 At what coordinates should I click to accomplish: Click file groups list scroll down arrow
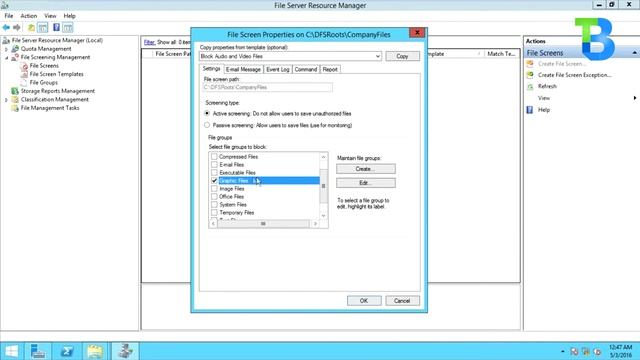[x=323, y=216]
